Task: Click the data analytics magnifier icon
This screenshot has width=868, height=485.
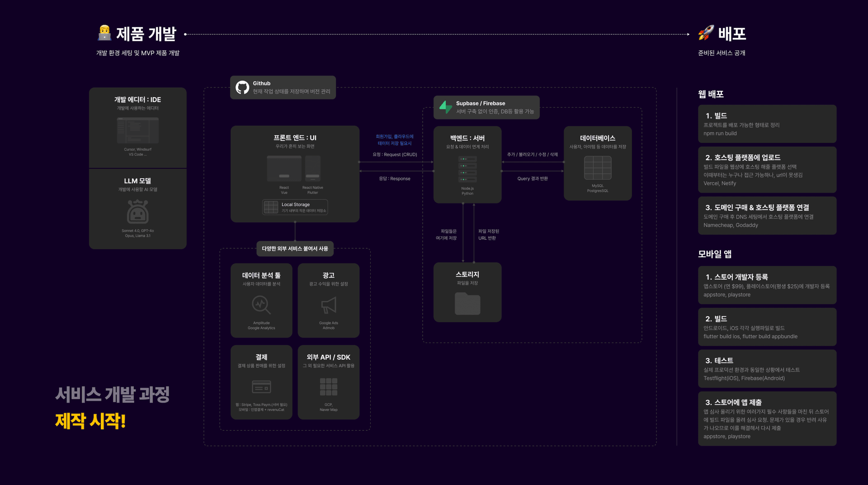Action: click(x=261, y=305)
